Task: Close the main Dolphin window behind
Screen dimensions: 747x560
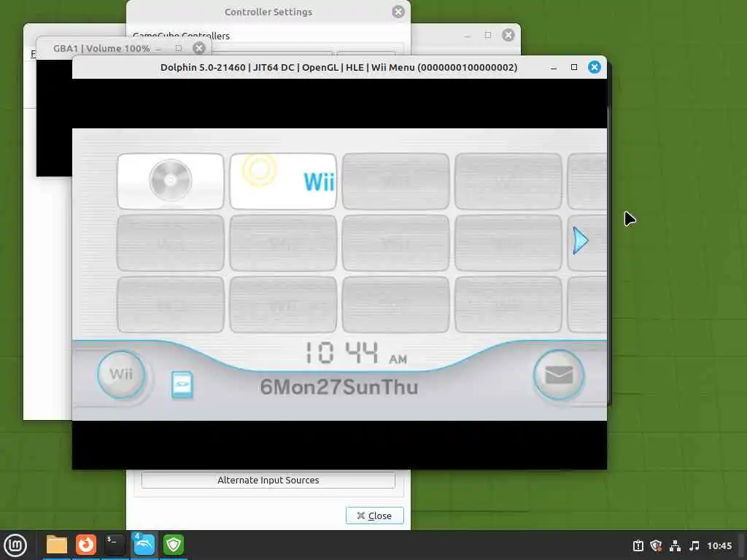Action: point(508,35)
